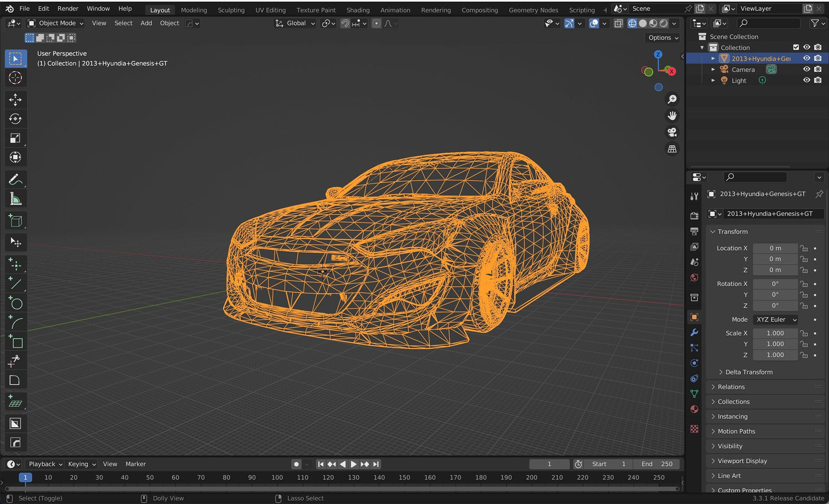Select the Measure tool

15,199
